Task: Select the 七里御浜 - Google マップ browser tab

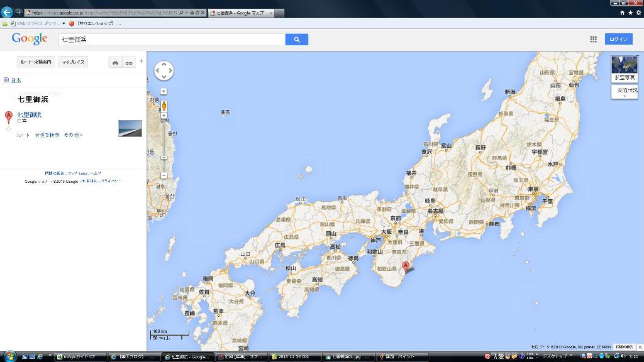Action: (x=240, y=13)
